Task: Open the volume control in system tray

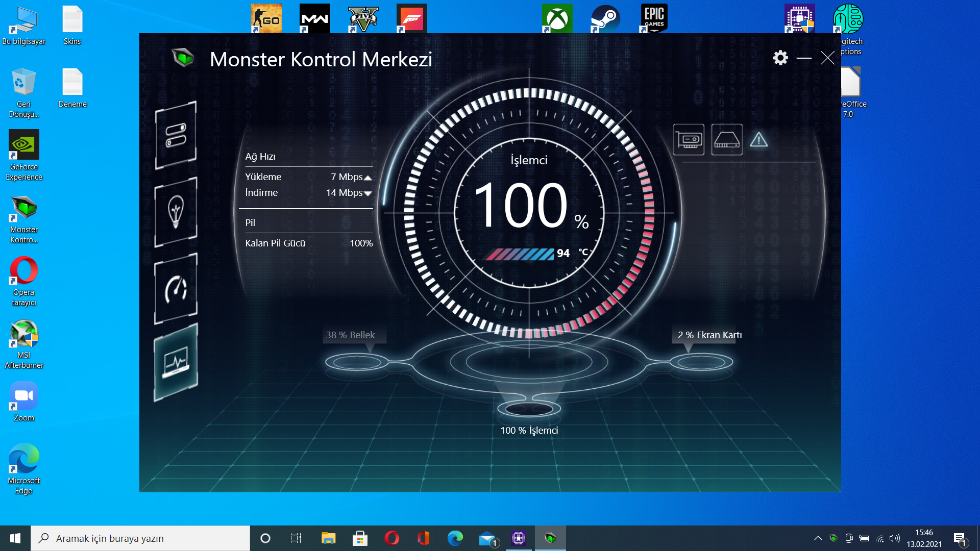Action: tap(894, 538)
